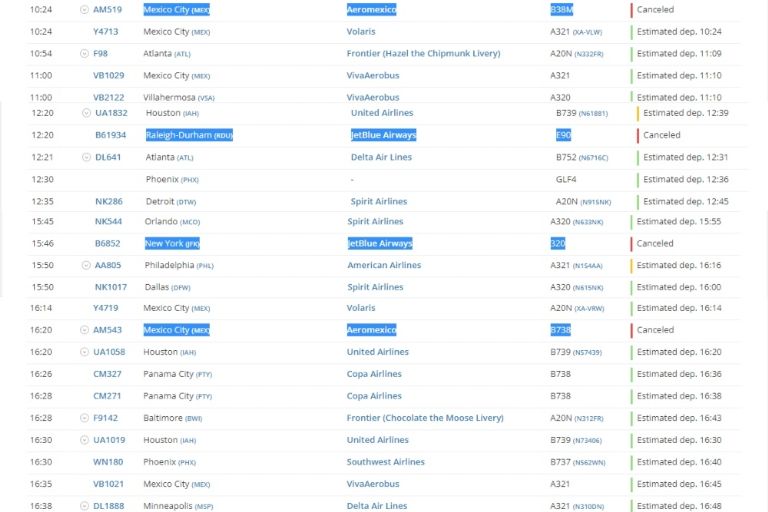Open flight number VB2122
Screen dimensions: 768x512
pyautogui.click(x=108, y=98)
